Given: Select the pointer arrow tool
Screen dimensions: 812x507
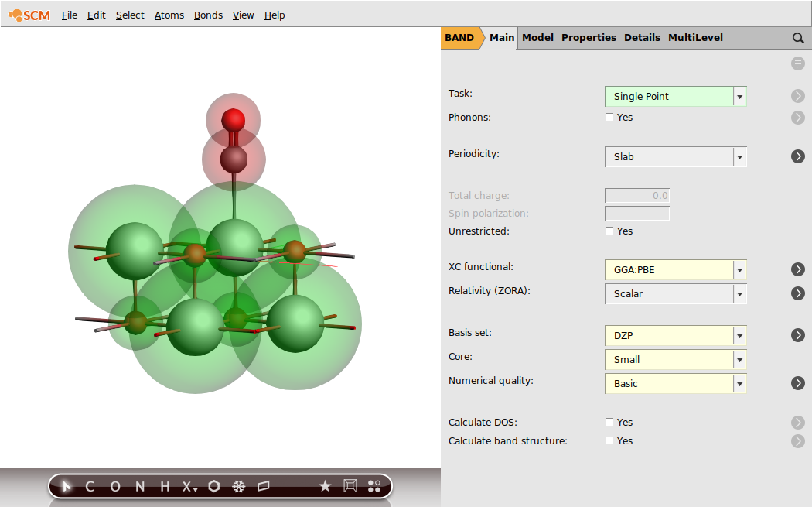Looking at the screenshot, I should (x=67, y=486).
